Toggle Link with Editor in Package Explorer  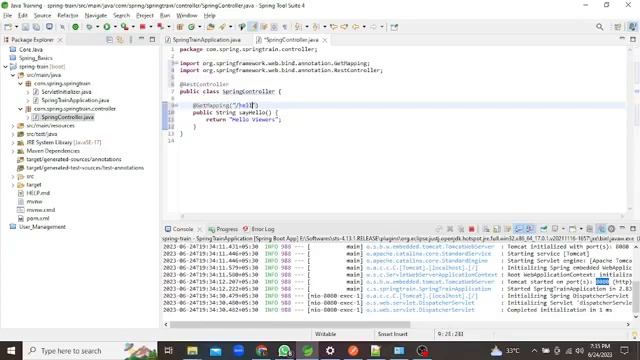click(x=120, y=40)
